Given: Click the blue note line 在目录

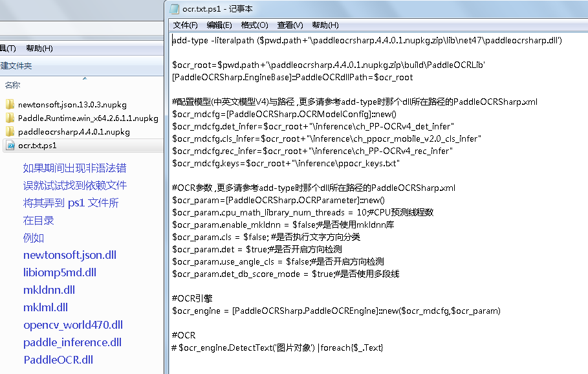Looking at the screenshot, I should click(38, 220).
